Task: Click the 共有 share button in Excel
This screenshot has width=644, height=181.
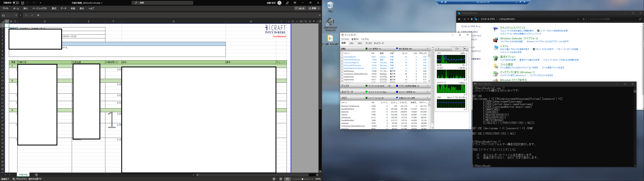Action: point(314,8)
